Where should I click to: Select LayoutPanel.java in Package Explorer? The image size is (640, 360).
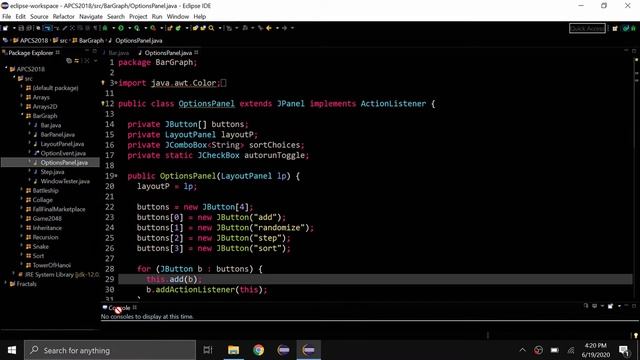coord(62,144)
